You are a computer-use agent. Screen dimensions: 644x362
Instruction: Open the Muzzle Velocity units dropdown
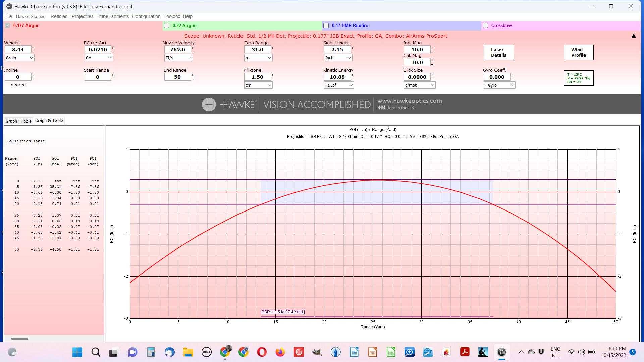(x=178, y=58)
